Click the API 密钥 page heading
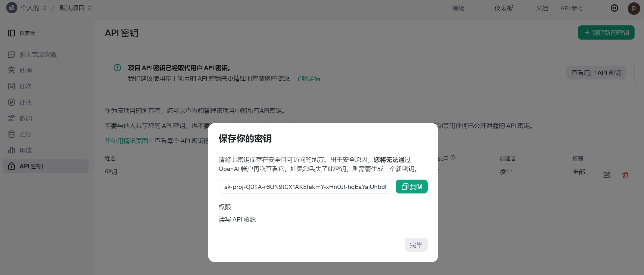 click(x=122, y=33)
